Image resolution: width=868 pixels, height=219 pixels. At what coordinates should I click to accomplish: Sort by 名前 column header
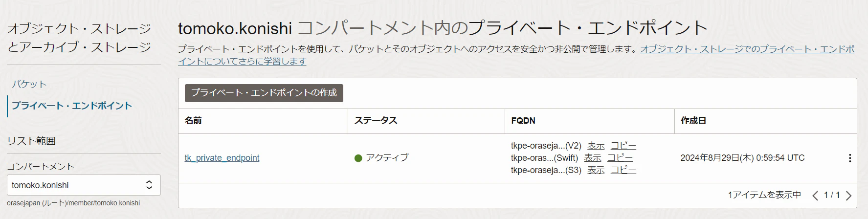coord(193,121)
